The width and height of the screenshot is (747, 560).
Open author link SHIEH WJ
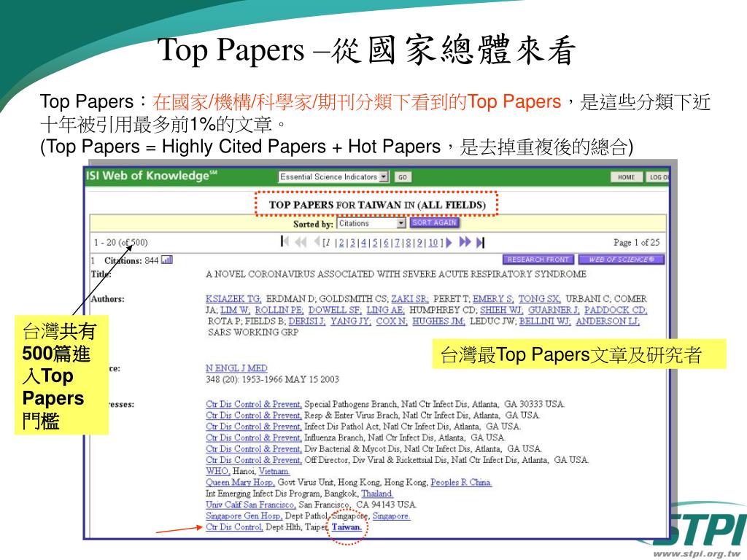click(x=501, y=310)
